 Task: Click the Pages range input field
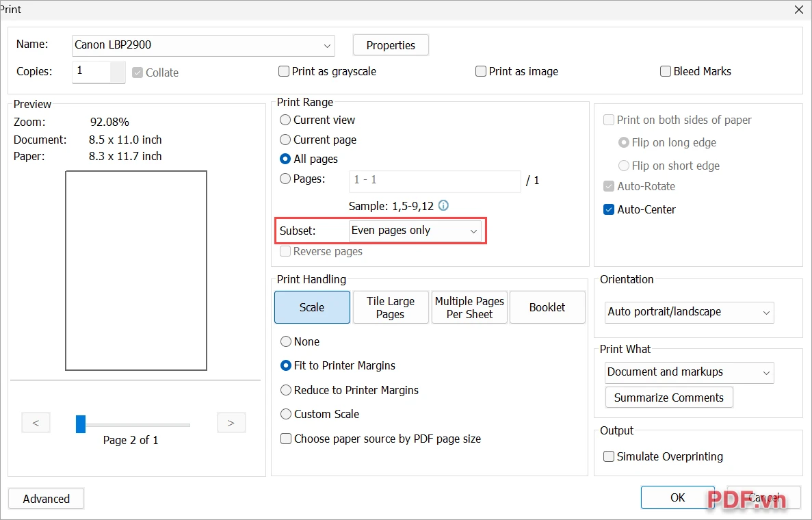click(434, 181)
